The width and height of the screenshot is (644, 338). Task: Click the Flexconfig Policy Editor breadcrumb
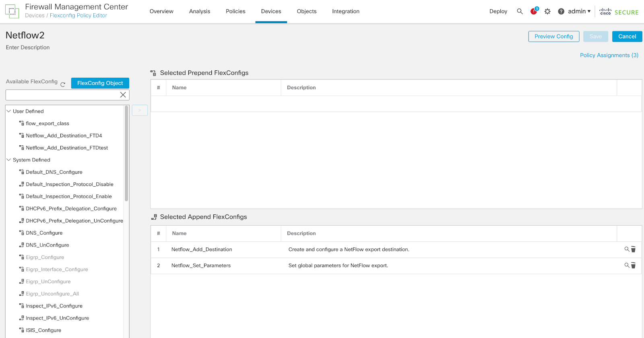point(78,15)
